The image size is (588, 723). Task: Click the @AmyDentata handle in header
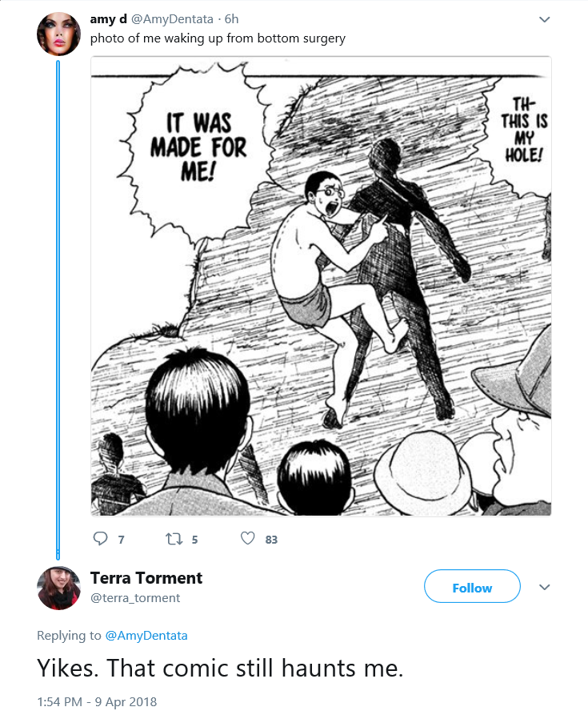[x=172, y=19]
